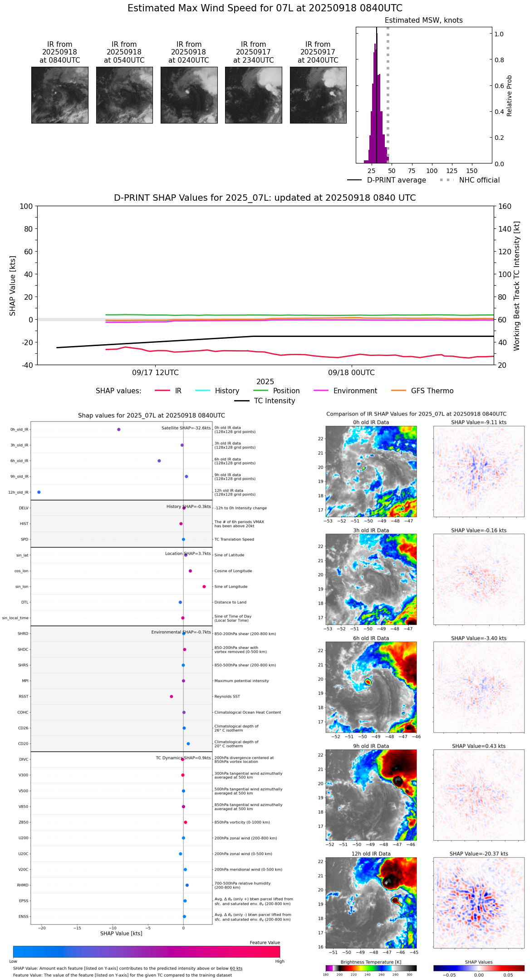Select the orange GFS Thermo legend marker

398,391
